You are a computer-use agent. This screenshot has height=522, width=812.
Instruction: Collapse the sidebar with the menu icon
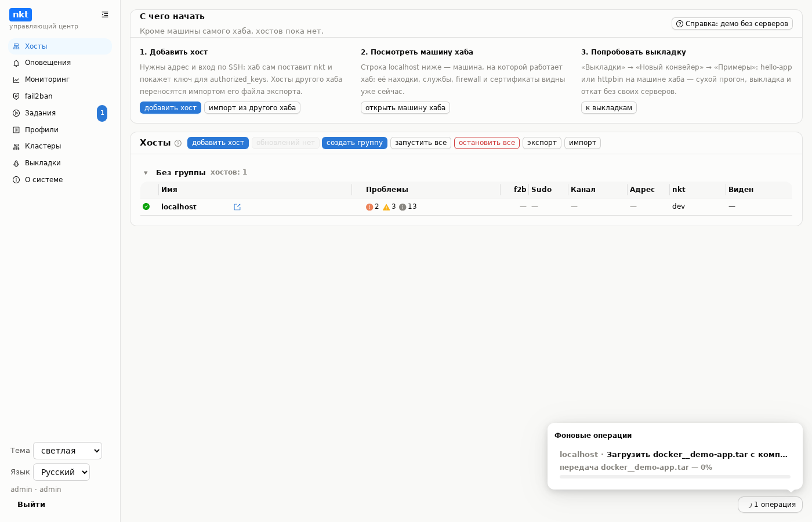(x=105, y=14)
